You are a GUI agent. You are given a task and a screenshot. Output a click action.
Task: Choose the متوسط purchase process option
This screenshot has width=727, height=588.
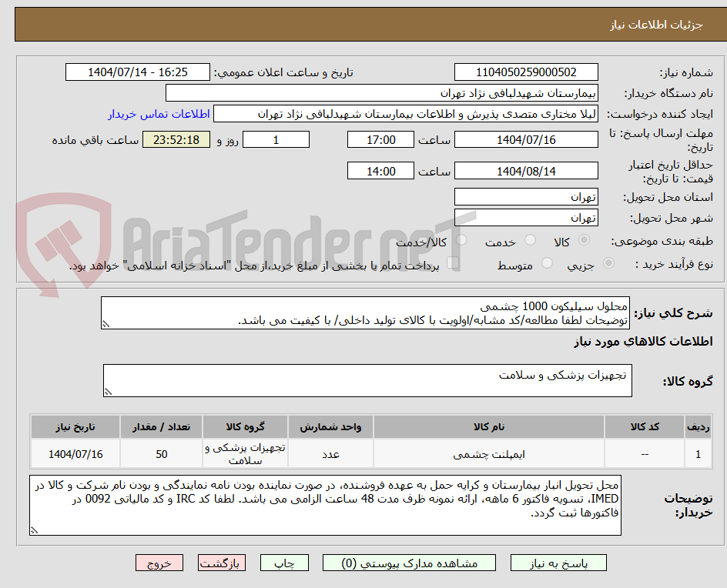coord(547,262)
